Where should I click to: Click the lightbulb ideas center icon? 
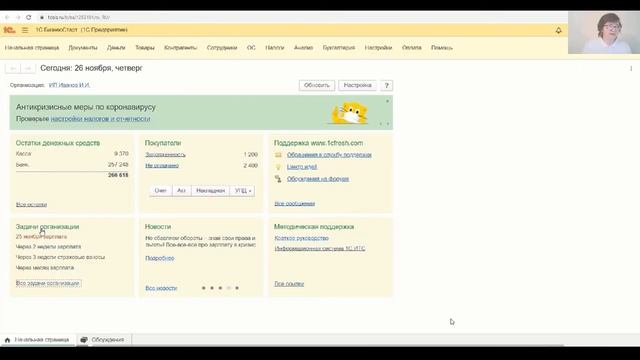pyautogui.click(x=278, y=167)
